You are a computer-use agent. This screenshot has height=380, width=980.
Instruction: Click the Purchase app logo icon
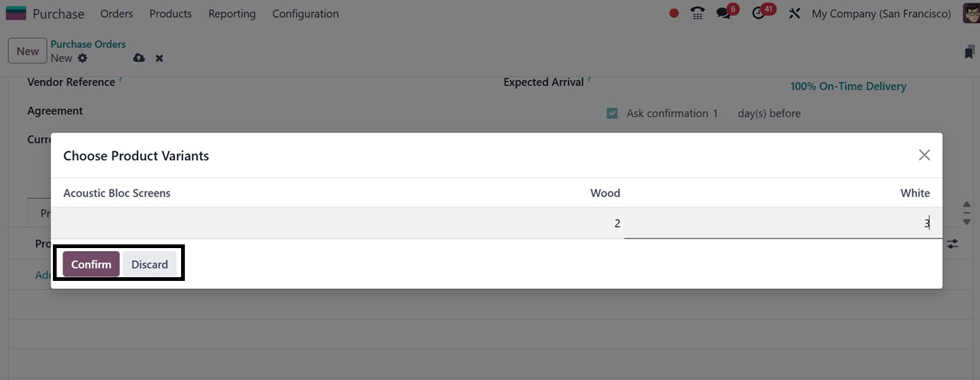[x=16, y=13]
